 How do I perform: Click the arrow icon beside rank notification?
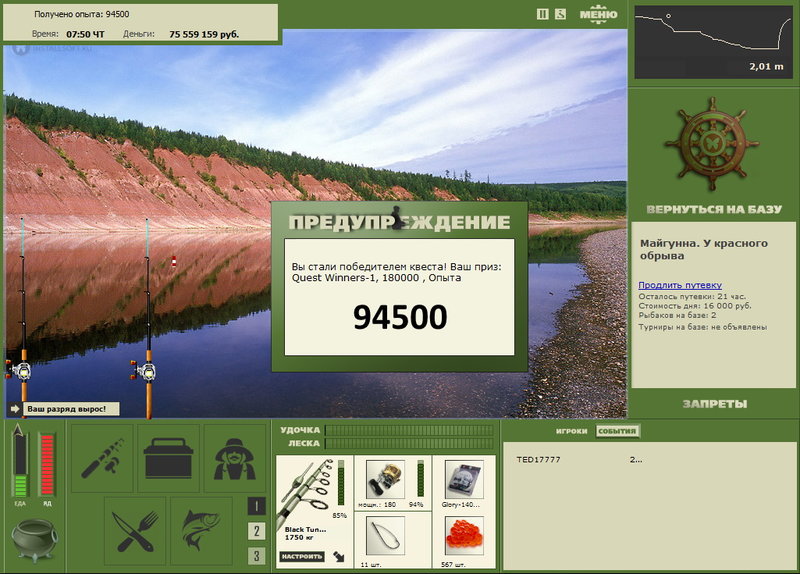point(15,409)
